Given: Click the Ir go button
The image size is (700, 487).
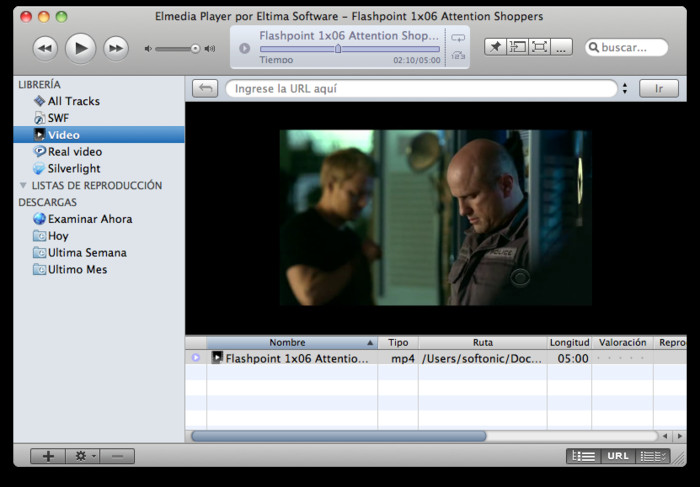Looking at the screenshot, I should click(659, 88).
